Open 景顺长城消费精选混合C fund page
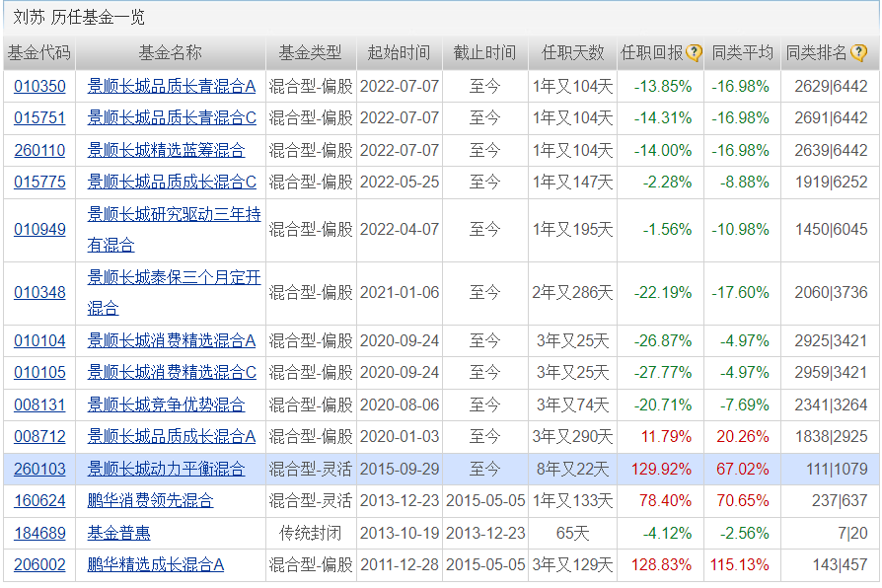The image size is (882, 588). click(172, 372)
